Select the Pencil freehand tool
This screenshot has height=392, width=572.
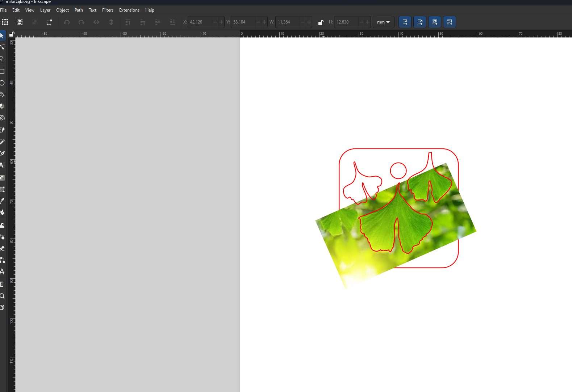click(2, 142)
